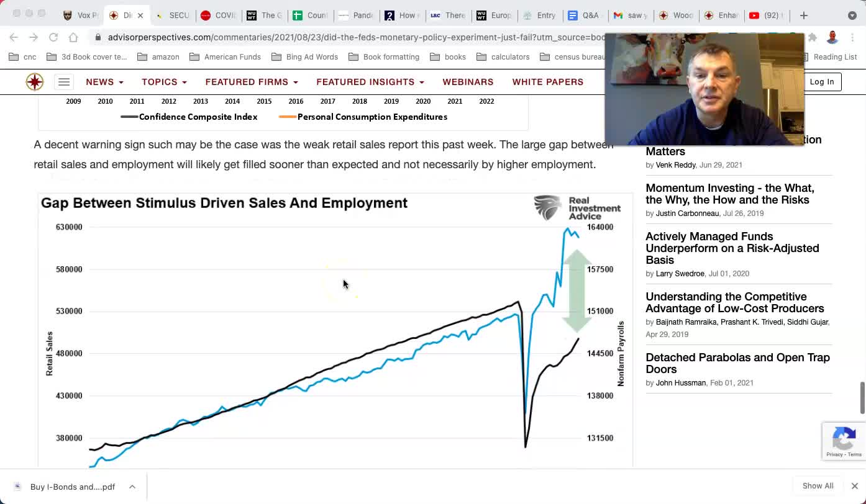This screenshot has width=866, height=504.
Task: Switch to the Q&A document tab
Action: (584, 15)
